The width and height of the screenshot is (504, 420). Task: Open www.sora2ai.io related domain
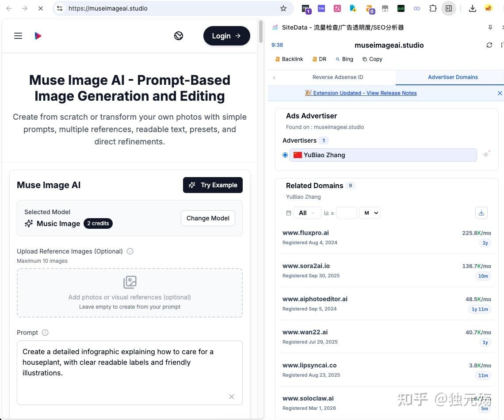306,266
